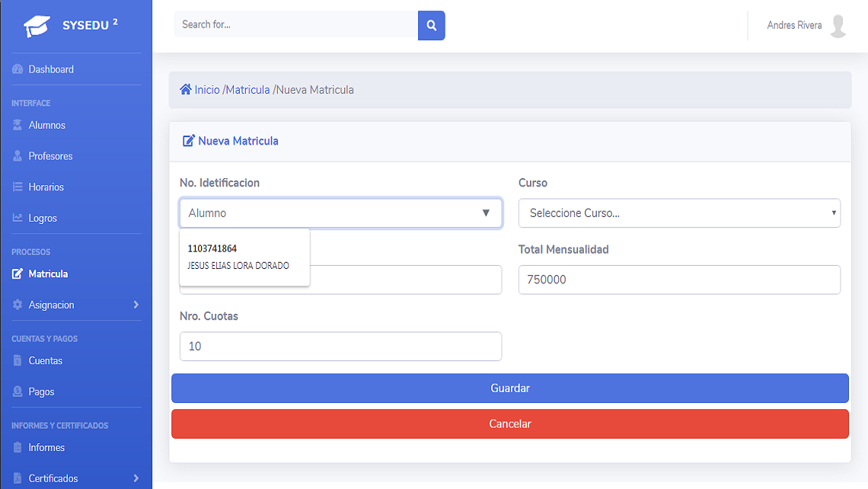Follow the Matricula breadcrumb link
868x489 pixels.
tap(247, 90)
